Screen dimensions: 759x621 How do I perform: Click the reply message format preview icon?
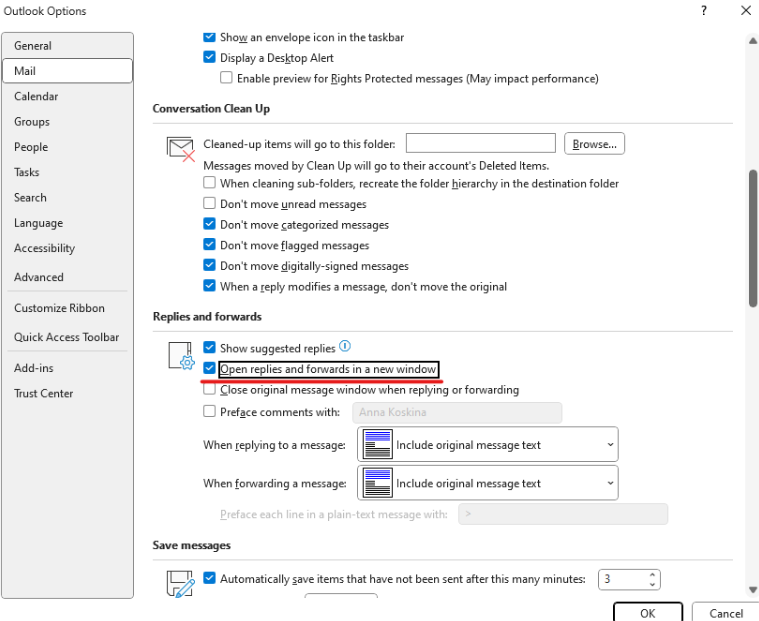(377, 444)
